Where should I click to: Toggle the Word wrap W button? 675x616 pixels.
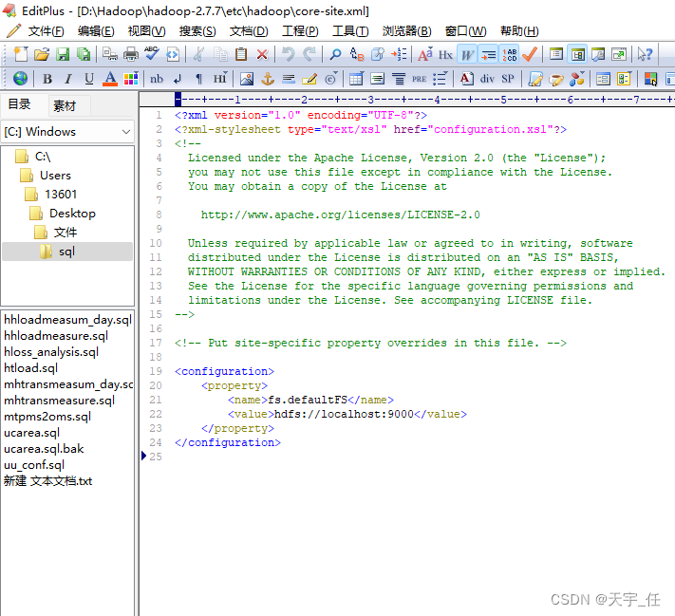tap(467, 54)
